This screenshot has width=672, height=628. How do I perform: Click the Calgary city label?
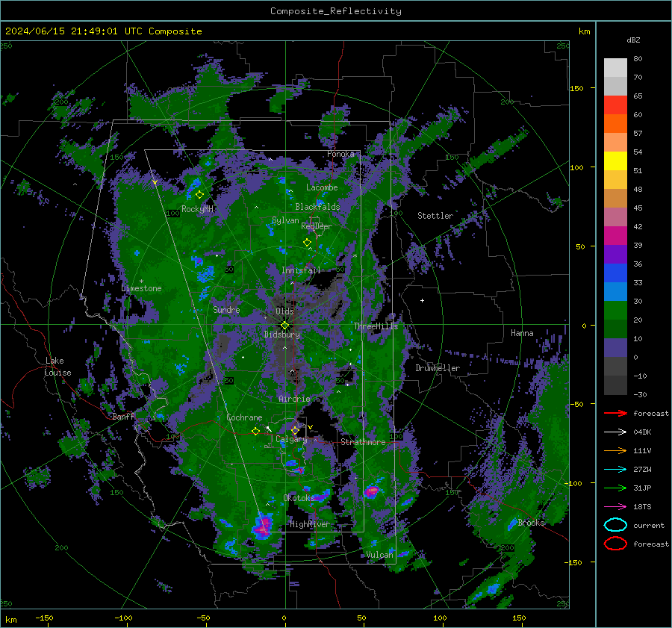pyautogui.click(x=291, y=439)
